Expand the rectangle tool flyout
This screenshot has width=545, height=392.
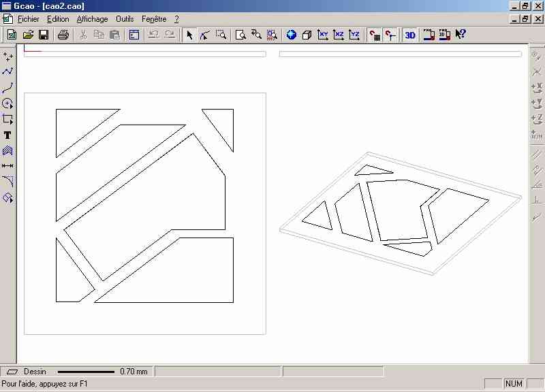click(x=7, y=119)
